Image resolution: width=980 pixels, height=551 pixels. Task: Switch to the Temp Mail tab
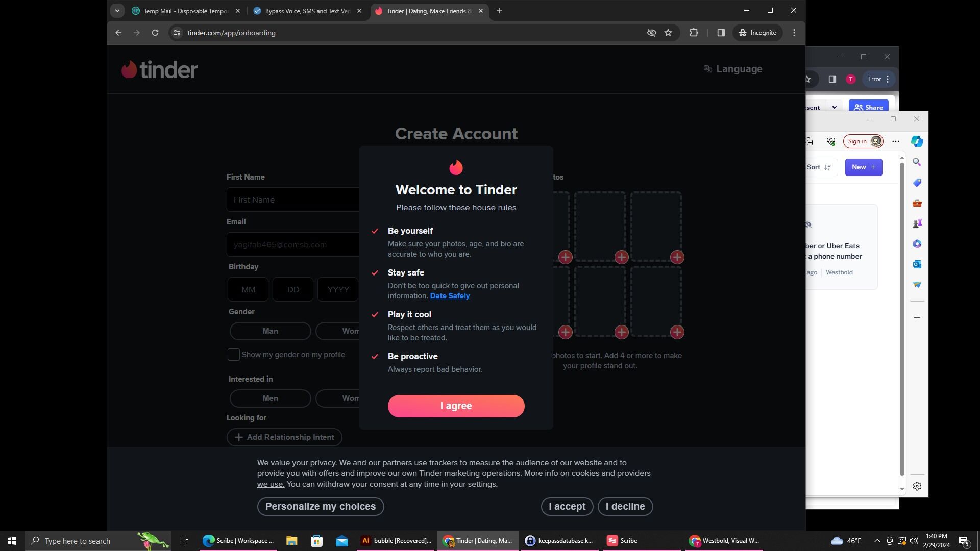[x=185, y=11]
